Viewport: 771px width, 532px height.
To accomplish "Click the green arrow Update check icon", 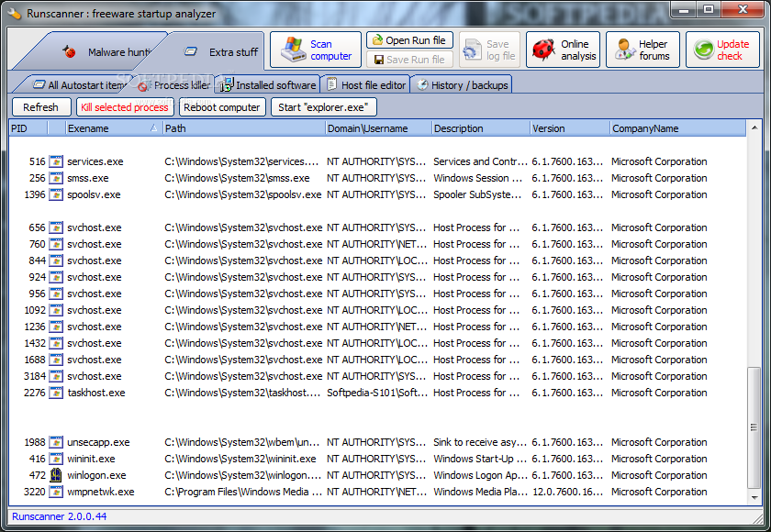I will [704, 50].
